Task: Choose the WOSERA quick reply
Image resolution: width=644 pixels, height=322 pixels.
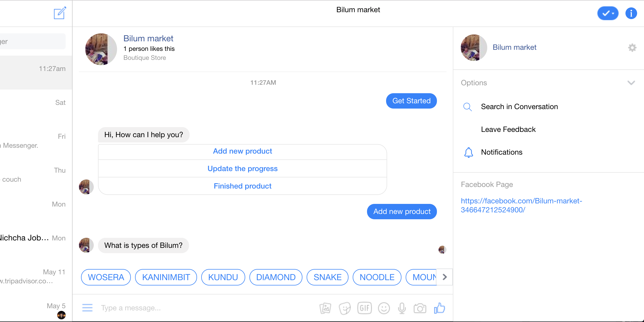Action: click(x=106, y=277)
